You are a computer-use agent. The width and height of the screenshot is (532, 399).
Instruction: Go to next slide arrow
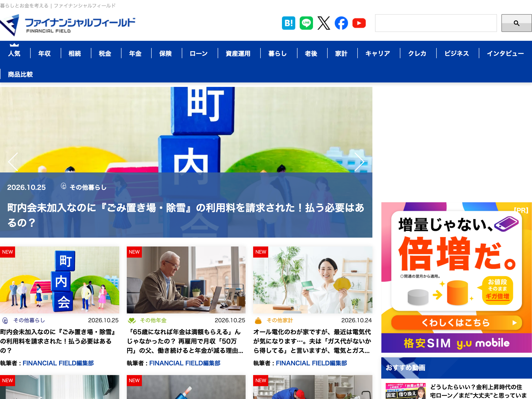pos(359,162)
